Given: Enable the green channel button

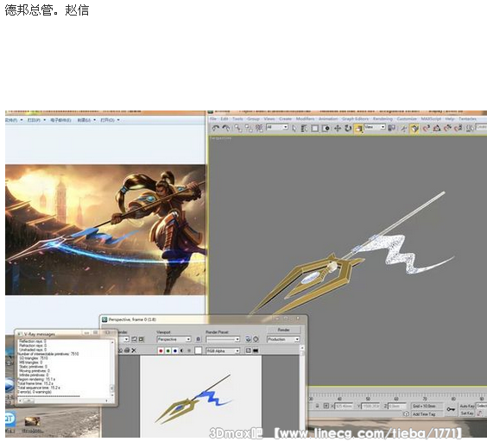Looking at the screenshot, I should point(168,350).
